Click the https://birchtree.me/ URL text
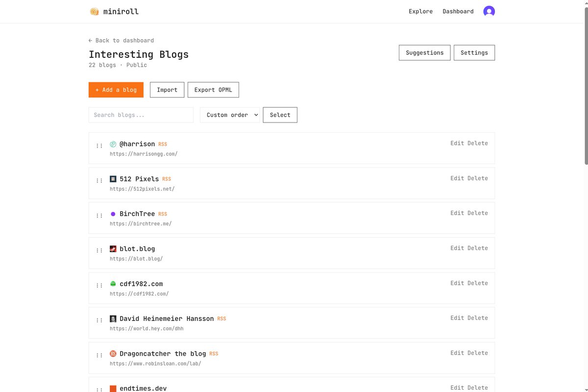 coord(141,223)
